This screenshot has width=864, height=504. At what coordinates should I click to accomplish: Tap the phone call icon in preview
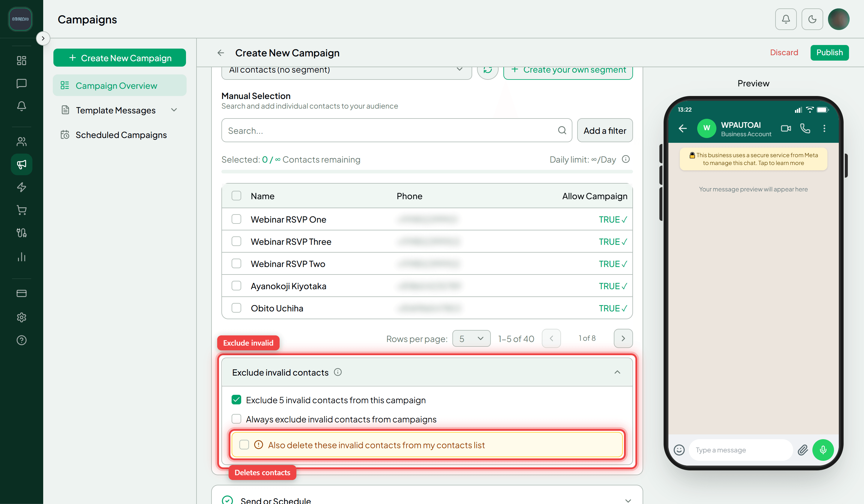click(x=805, y=128)
